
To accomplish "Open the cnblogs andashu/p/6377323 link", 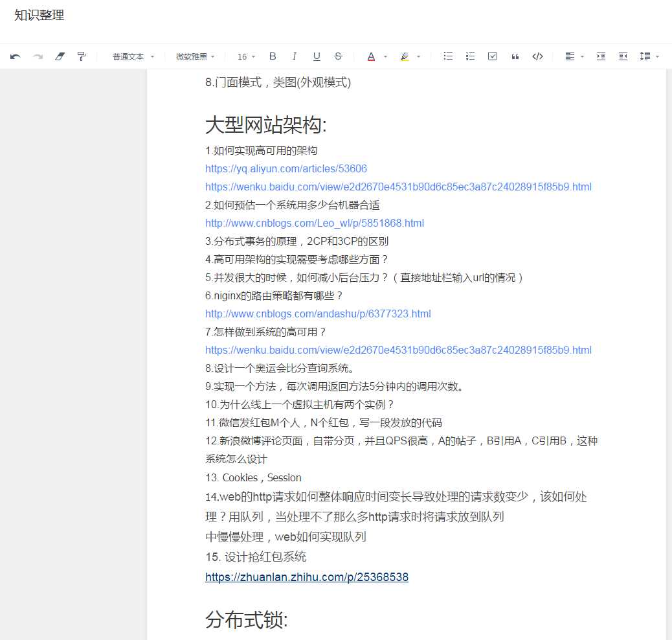I will [x=318, y=314].
